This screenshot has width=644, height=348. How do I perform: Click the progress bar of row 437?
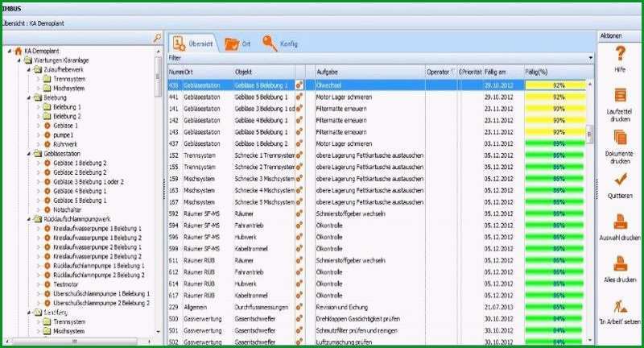(x=555, y=143)
